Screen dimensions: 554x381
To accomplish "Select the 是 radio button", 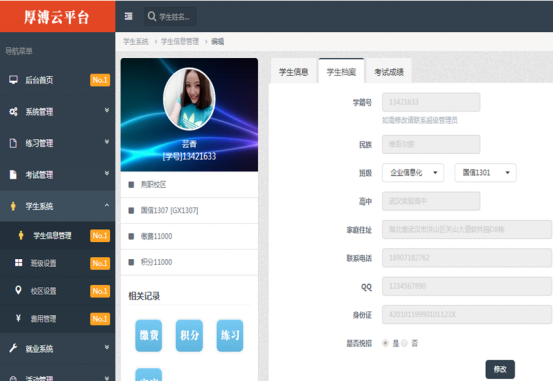I will (385, 343).
